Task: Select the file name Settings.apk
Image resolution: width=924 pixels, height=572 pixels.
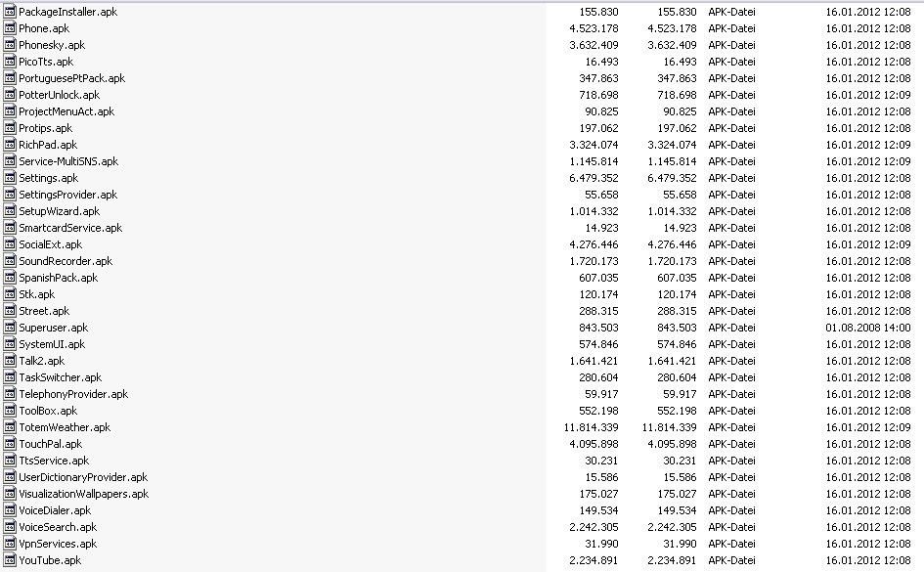Action: pos(48,178)
